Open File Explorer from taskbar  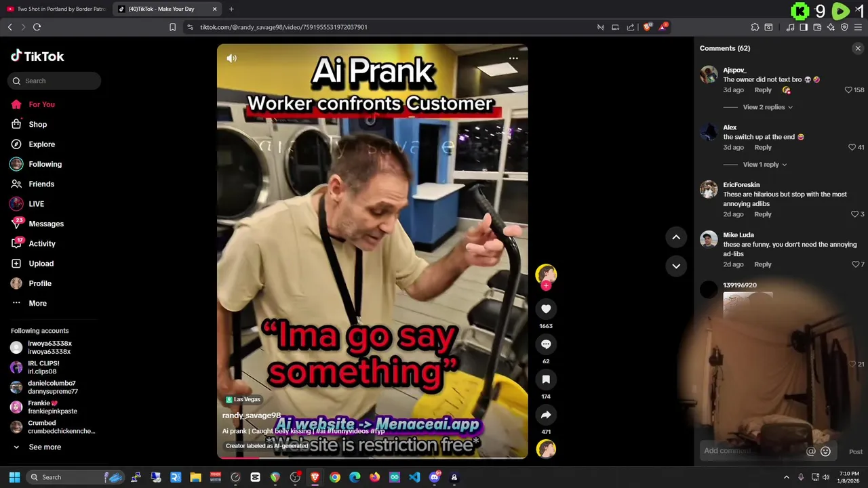coord(195,477)
